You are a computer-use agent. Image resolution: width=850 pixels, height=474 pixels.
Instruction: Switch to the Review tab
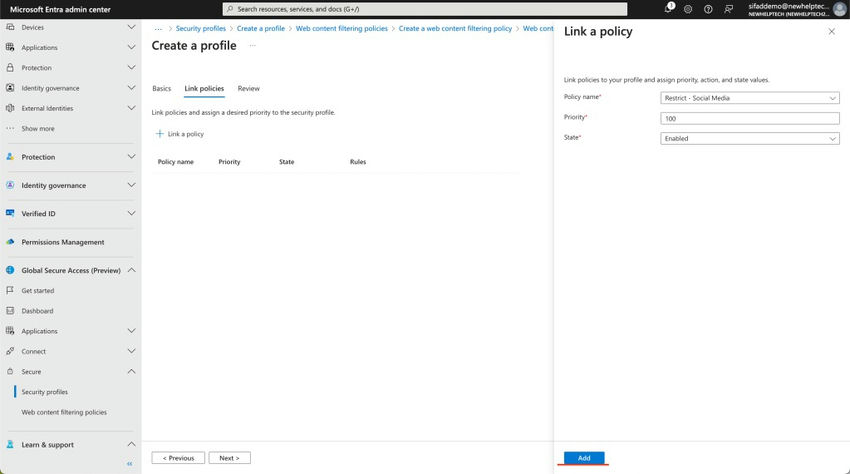(x=249, y=88)
